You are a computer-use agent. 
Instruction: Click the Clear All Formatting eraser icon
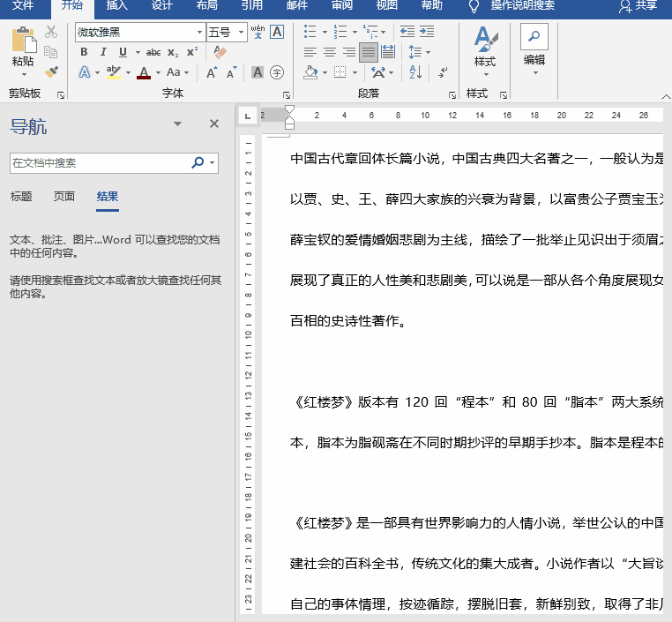(220, 52)
